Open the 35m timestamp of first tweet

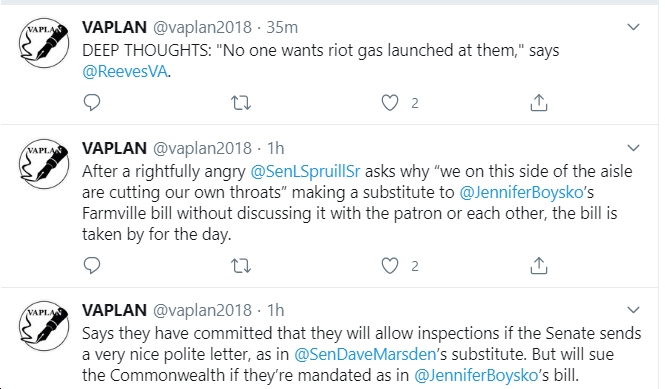(282, 27)
